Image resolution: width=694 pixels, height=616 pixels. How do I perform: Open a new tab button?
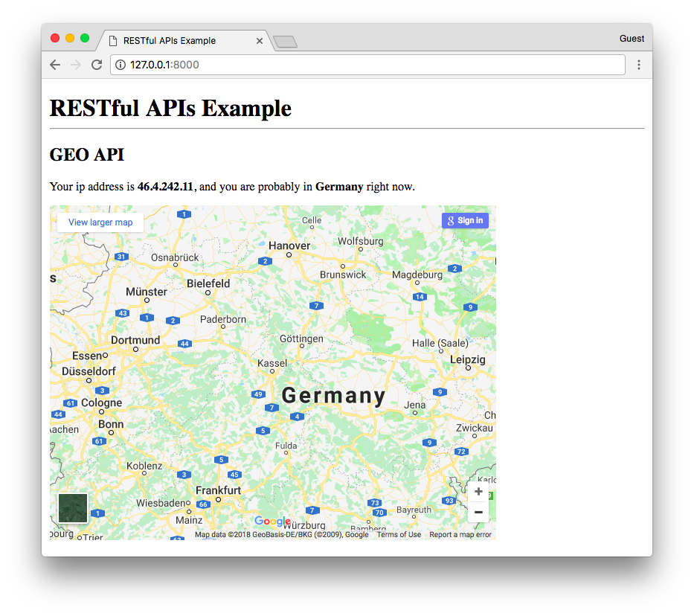285,42
